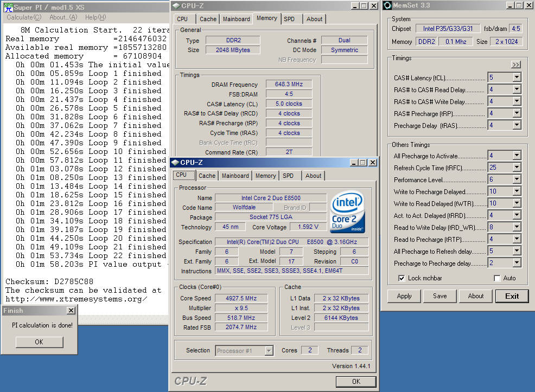Expand All Precharge to Activate dropdown

point(517,156)
